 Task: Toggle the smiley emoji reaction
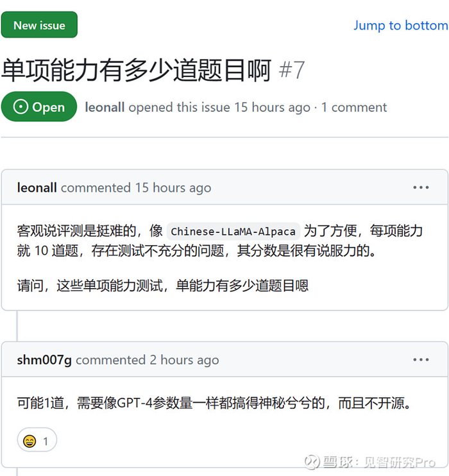coord(37,441)
